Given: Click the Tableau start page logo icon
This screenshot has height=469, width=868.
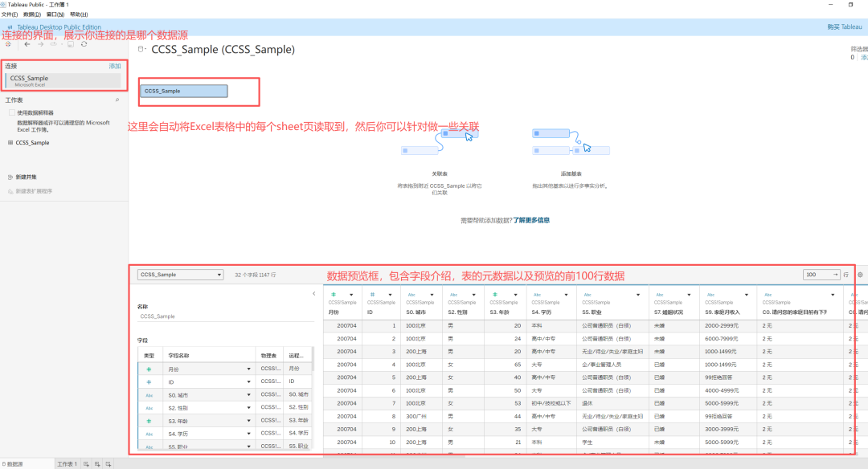Looking at the screenshot, I should (8, 44).
